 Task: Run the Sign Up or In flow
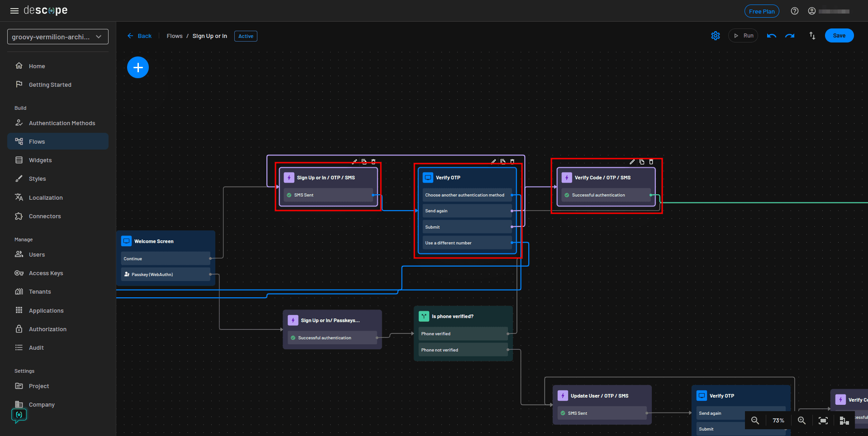(743, 35)
